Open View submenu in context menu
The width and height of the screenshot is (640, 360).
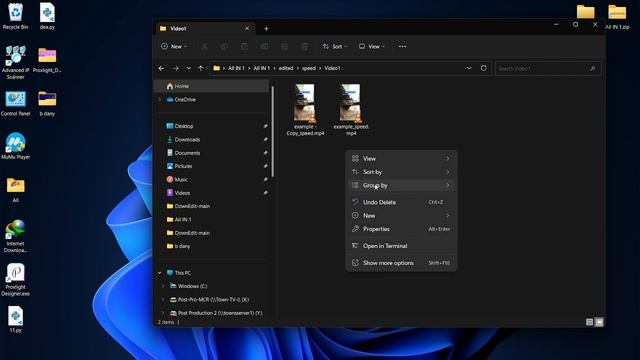click(401, 158)
